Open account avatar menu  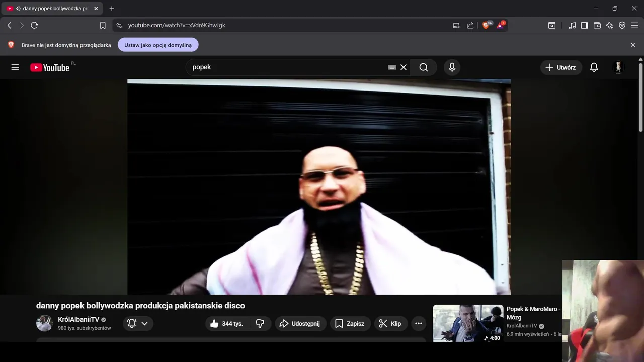[618, 67]
